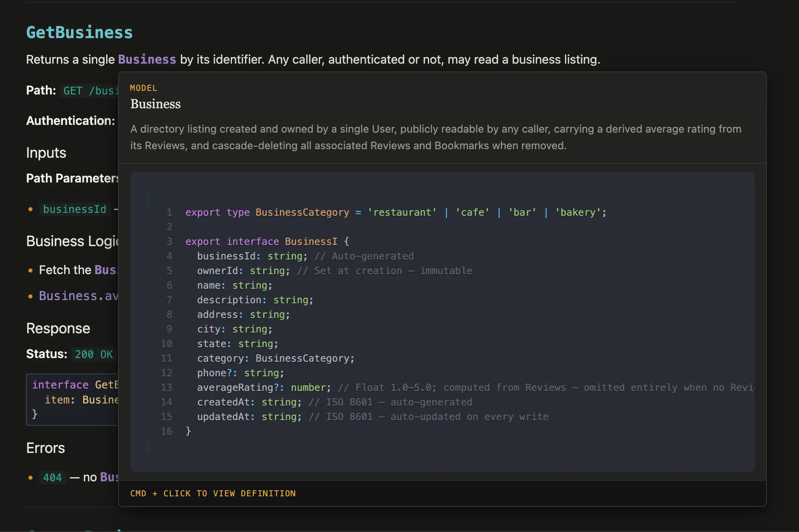The height and width of the screenshot is (532, 799).
Task: Click ISO 8601 auto-generated comment on line 14
Action: [390, 402]
